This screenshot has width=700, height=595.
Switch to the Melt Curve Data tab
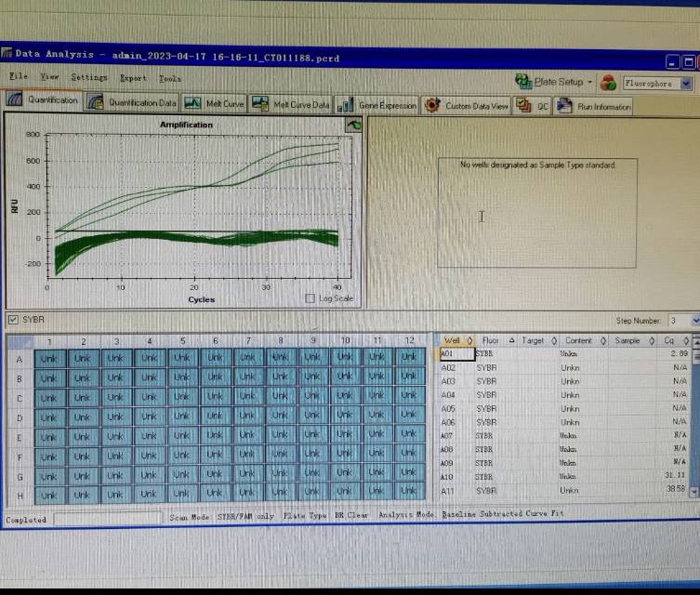(x=290, y=104)
